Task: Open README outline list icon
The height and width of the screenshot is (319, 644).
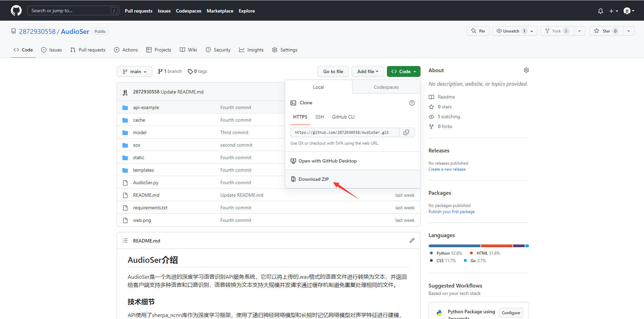Action: point(125,240)
